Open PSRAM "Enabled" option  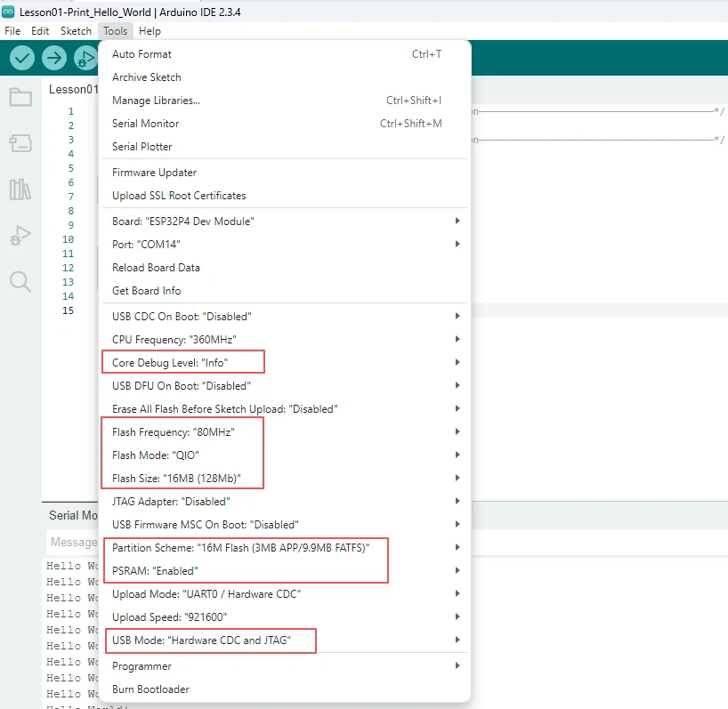click(x=284, y=571)
